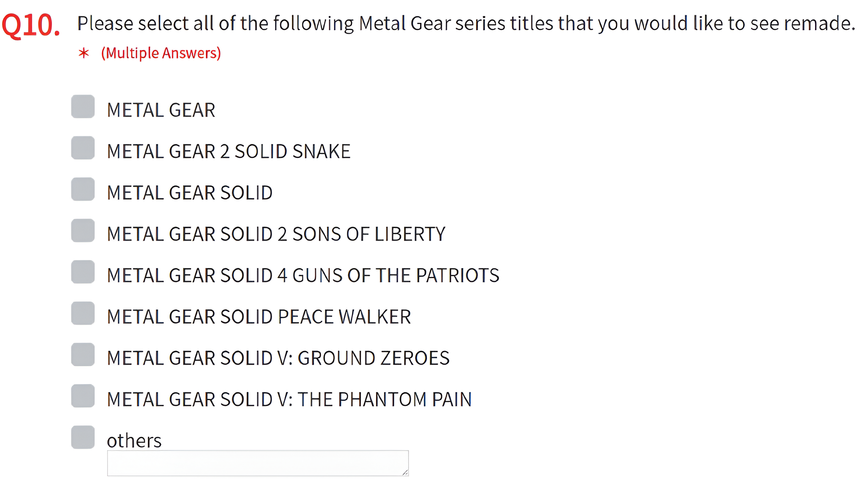Image resolution: width=868 pixels, height=487 pixels.
Task: Check the box beside others
Action: (83, 438)
